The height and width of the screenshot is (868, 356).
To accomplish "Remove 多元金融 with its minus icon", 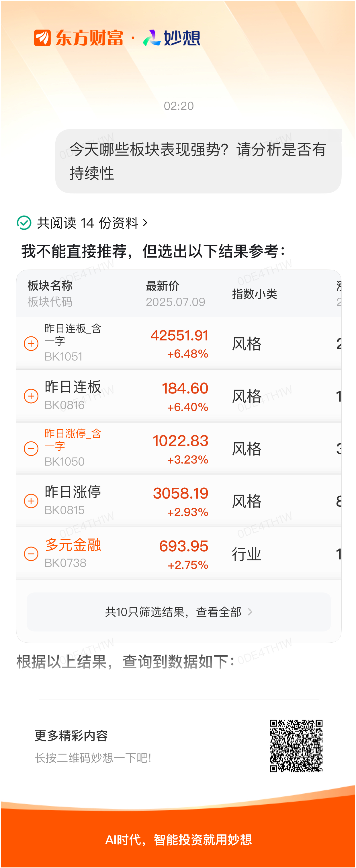I will tap(31, 554).
